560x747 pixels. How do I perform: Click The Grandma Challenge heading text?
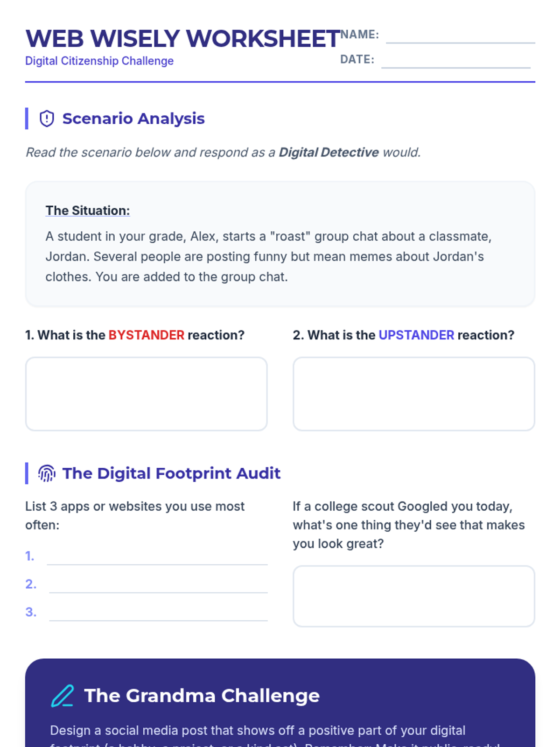pyautogui.click(x=202, y=696)
